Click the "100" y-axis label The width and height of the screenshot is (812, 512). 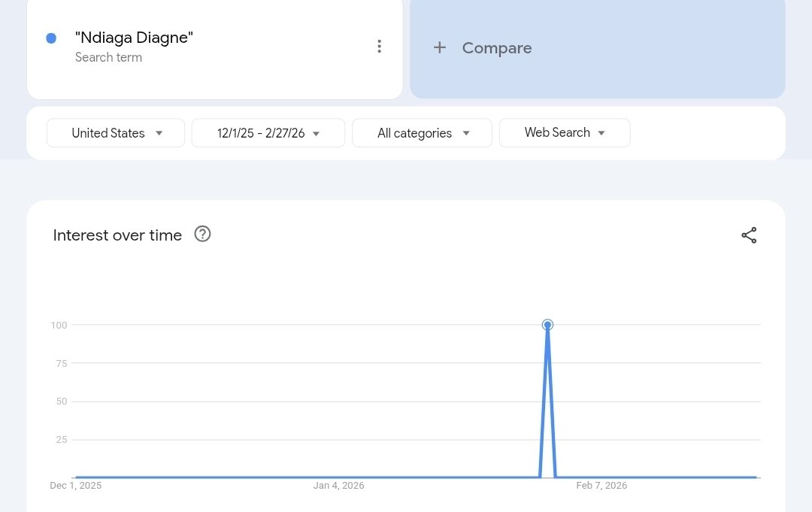[x=59, y=325]
